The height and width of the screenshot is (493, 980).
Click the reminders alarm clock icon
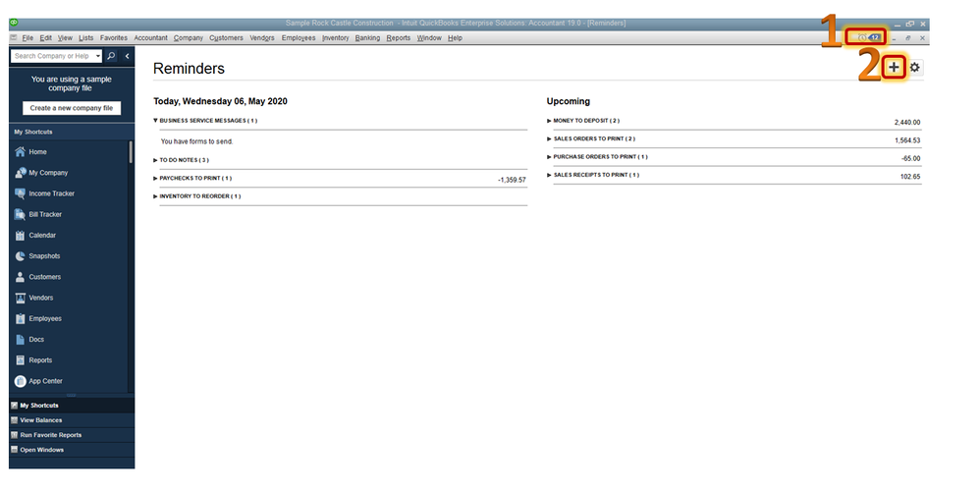862,38
